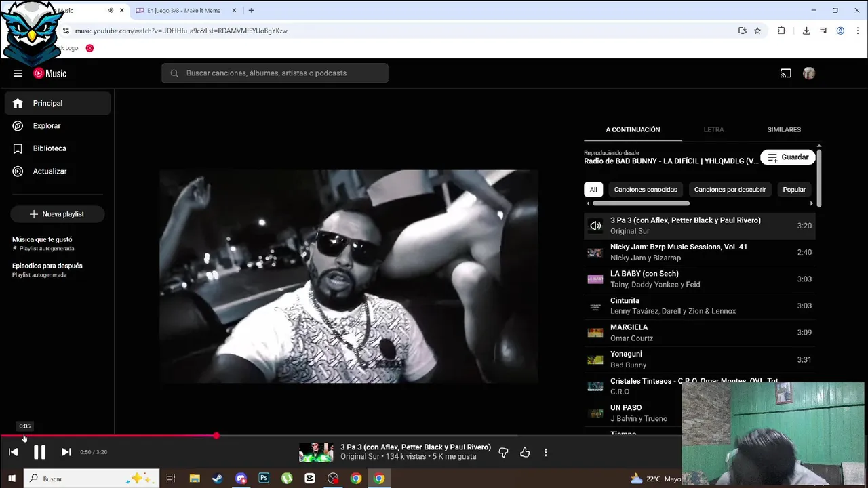Open a new browser tab
This screenshot has height=488, width=868.
[251, 11]
